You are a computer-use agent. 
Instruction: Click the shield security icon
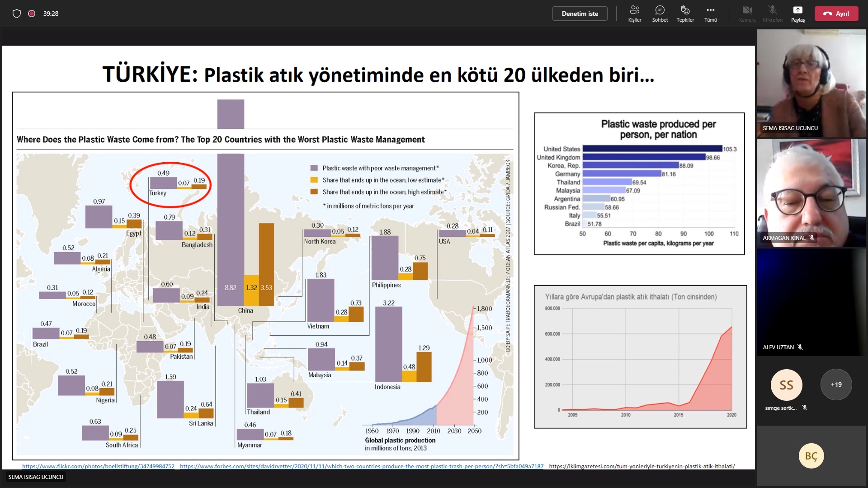[17, 14]
